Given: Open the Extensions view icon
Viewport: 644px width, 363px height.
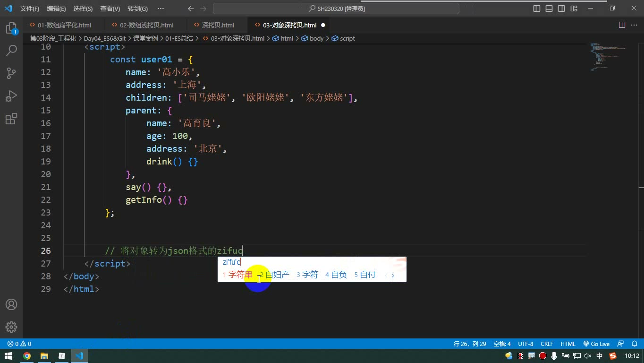Looking at the screenshot, I should coord(11,119).
